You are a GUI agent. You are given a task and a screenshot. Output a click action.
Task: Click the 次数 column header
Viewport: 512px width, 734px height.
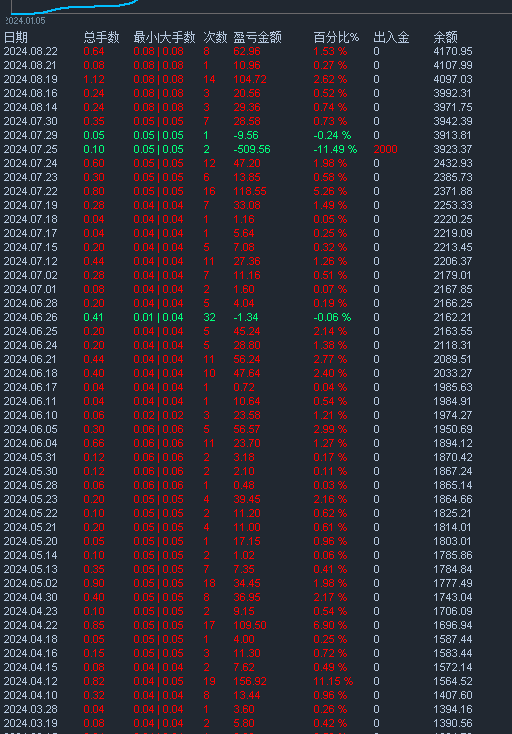pos(215,37)
